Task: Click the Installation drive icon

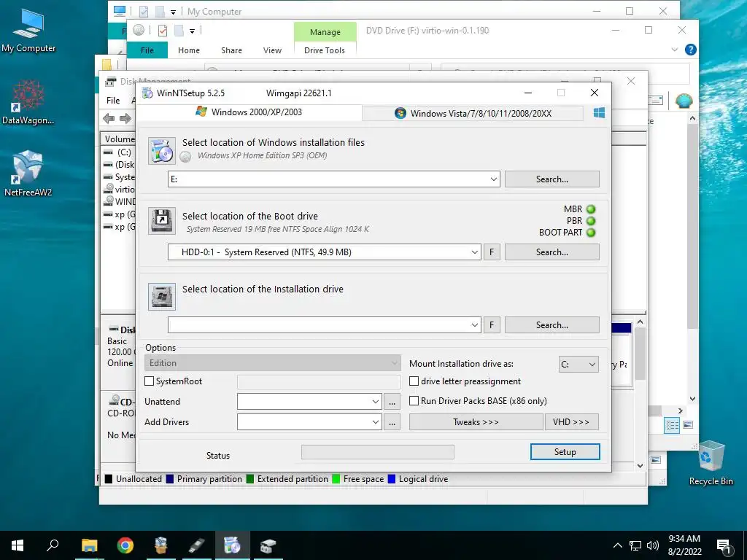Action: pos(161,297)
